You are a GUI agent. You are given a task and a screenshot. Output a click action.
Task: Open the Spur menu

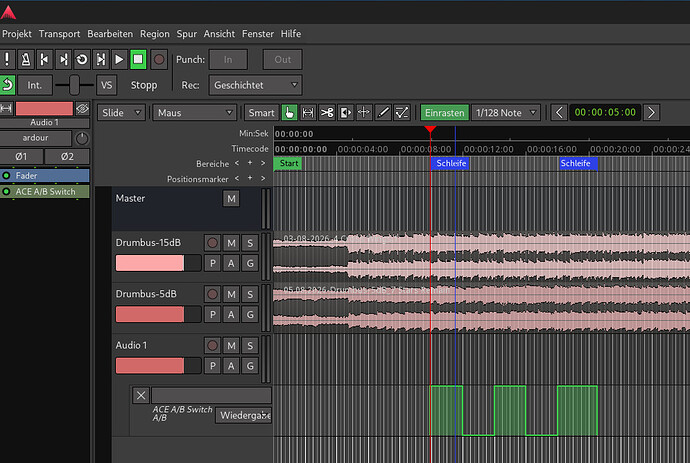187,34
